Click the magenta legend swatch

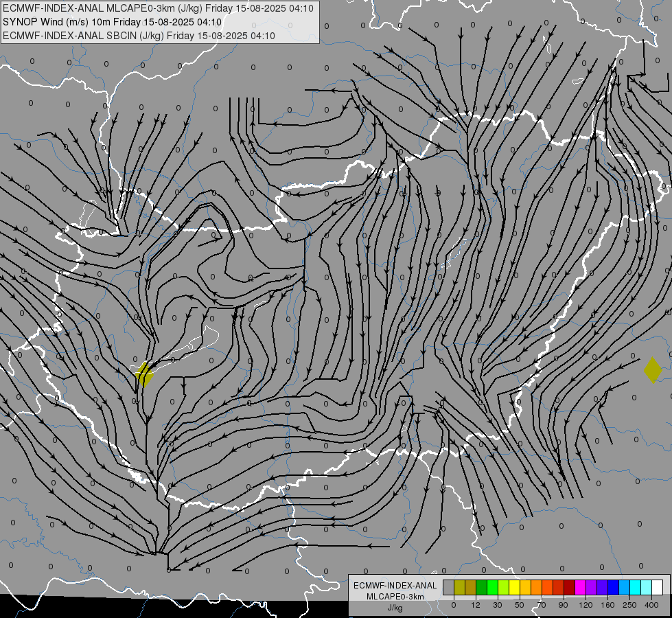[x=580, y=587]
